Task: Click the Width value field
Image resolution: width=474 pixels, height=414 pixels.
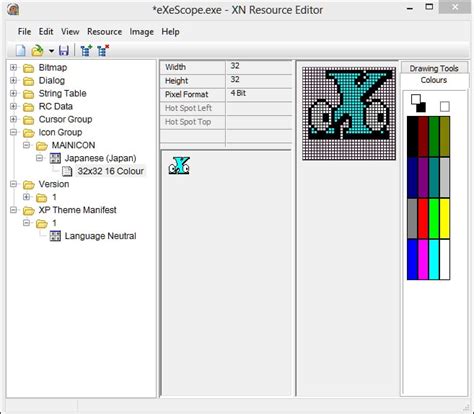Action: pyautogui.click(x=259, y=67)
